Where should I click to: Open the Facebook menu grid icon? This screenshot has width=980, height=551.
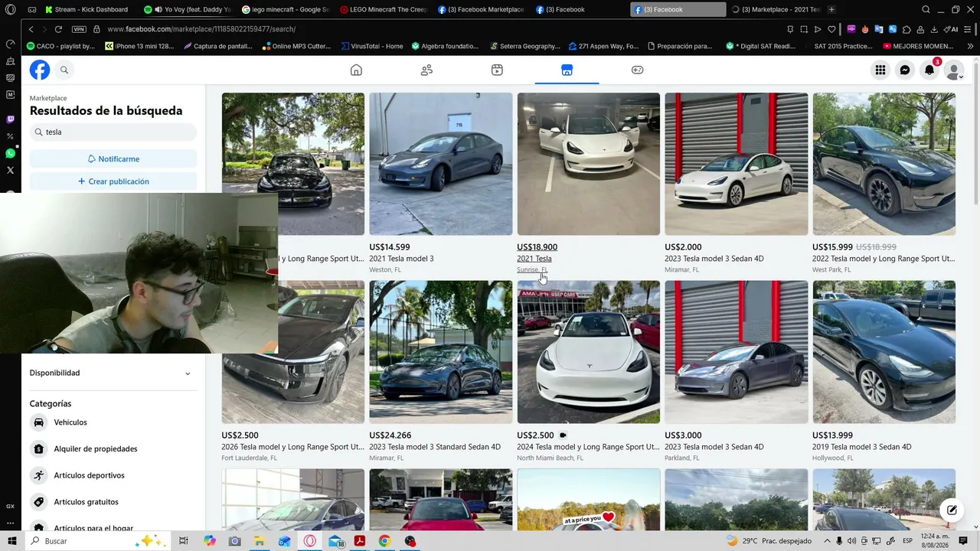pyautogui.click(x=880, y=70)
